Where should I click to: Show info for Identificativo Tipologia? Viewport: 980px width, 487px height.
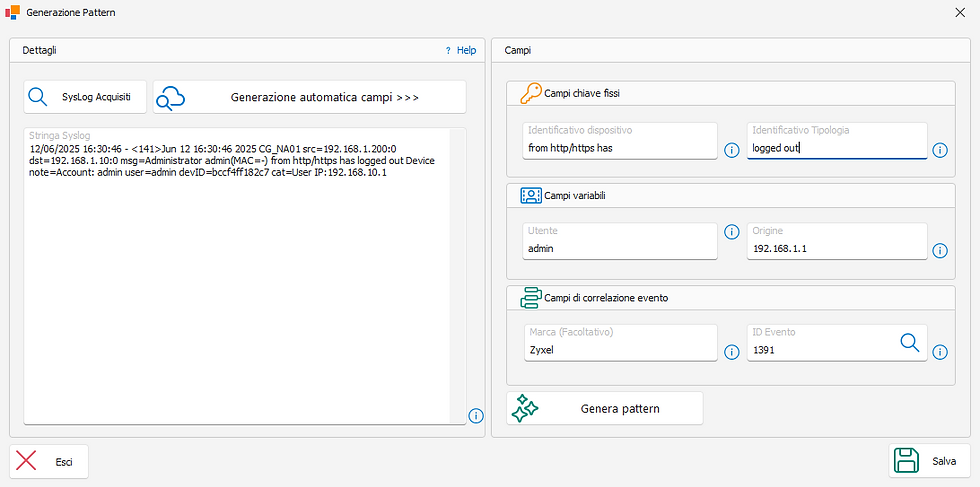[940, 150]
